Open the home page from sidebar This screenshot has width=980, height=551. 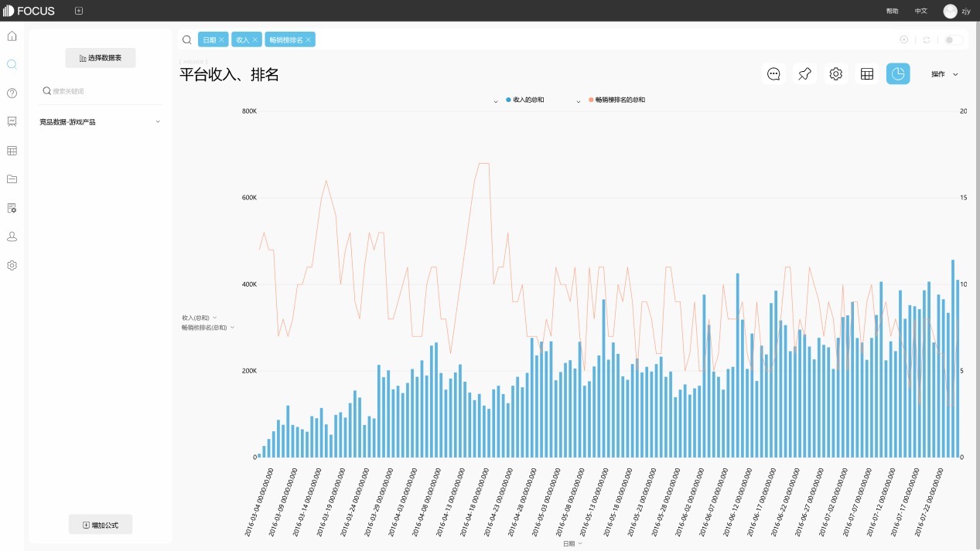click(12, 36)
